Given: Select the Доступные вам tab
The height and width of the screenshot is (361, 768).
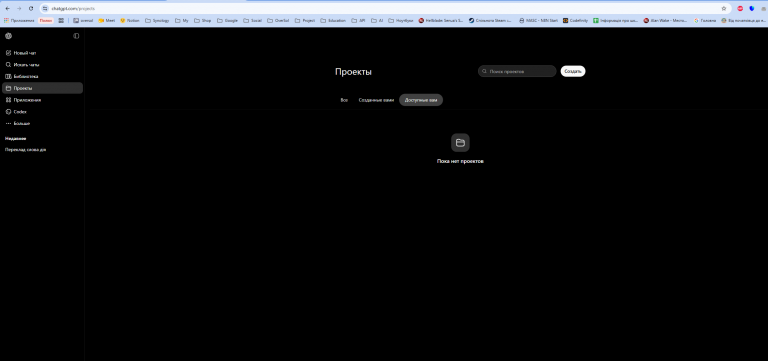Looking at the screenshot, I should pyautogui.click(x=421, y=100).
